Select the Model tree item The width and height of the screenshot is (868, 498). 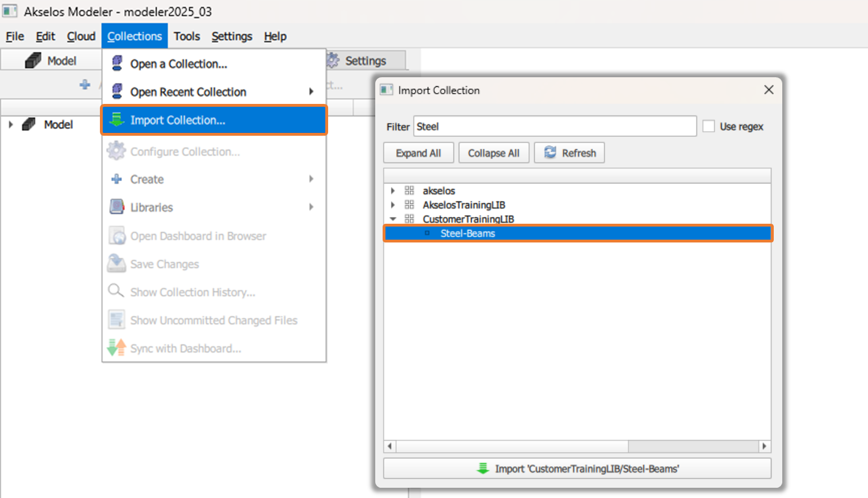point(58,124)
